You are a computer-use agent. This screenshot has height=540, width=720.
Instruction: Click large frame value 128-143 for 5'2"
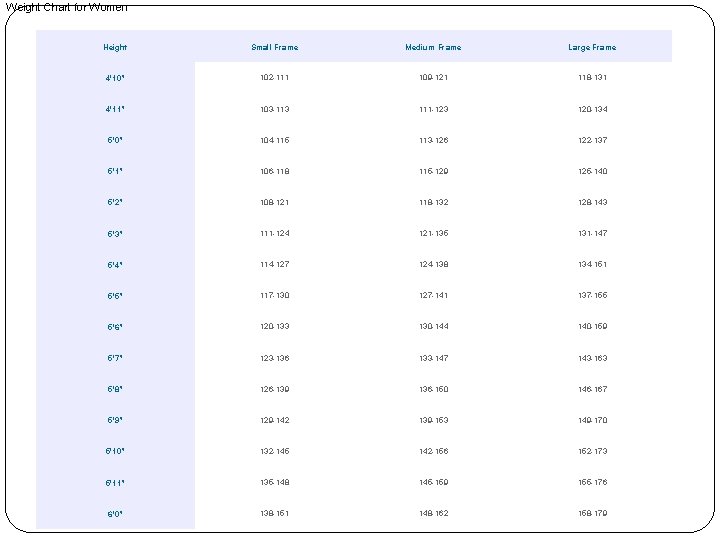(x=592, y=202)
